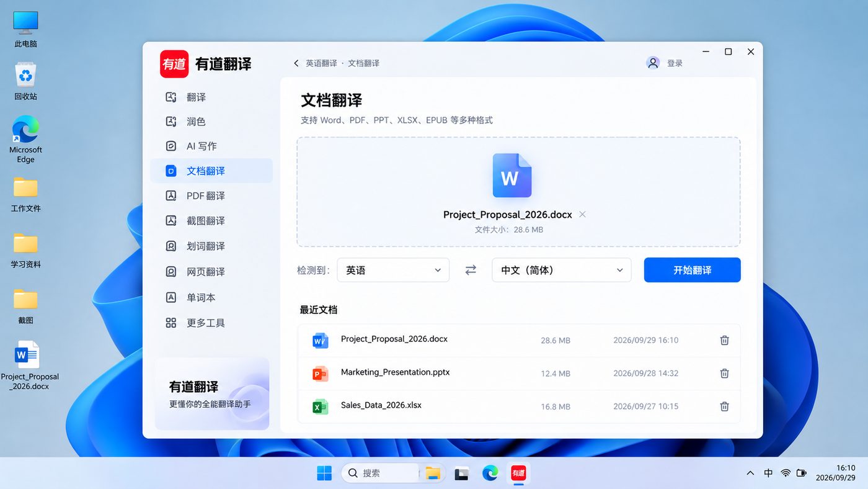Select 润色 in the sidebar
Screen dimensions: 868x489
211,122
